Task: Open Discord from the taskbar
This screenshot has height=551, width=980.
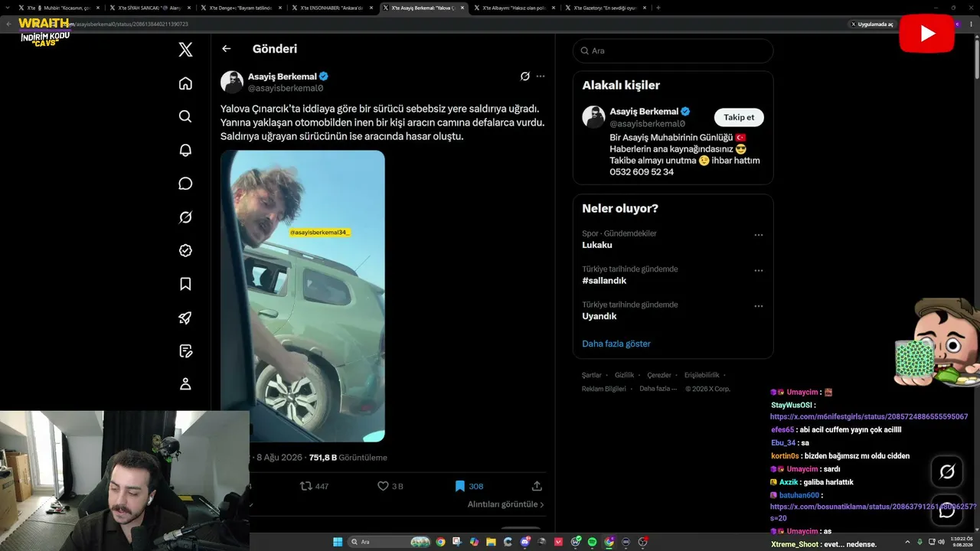Action: coord(525,542)
